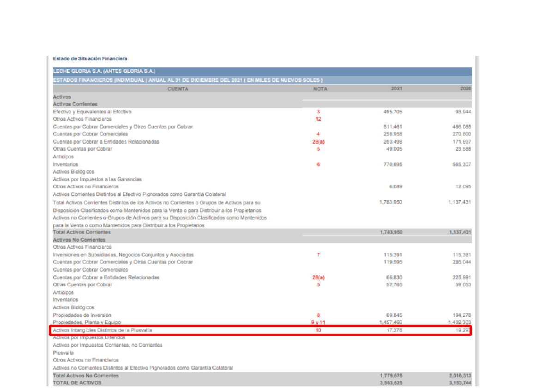This screenshot has width=554, height=392.
Task: Open note '9 y 11' for Propiedades, Planta y Equipo
Action: [318, 323]
